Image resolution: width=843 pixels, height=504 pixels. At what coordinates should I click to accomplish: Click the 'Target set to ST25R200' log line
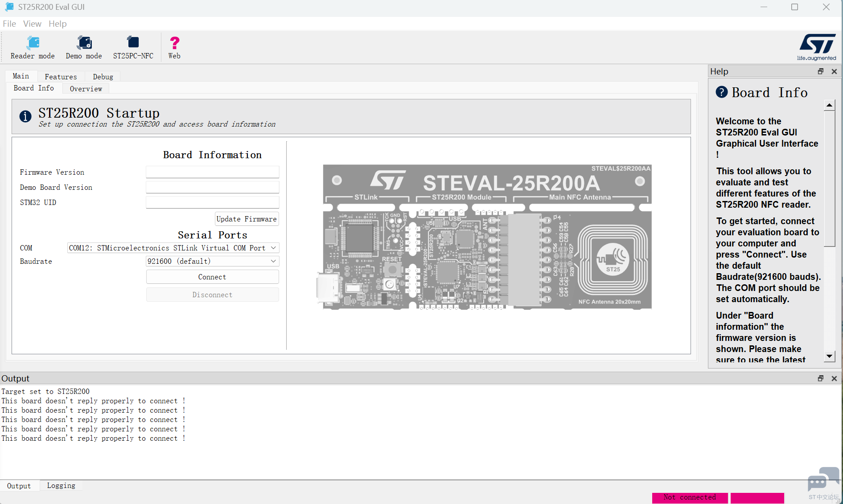45,391
